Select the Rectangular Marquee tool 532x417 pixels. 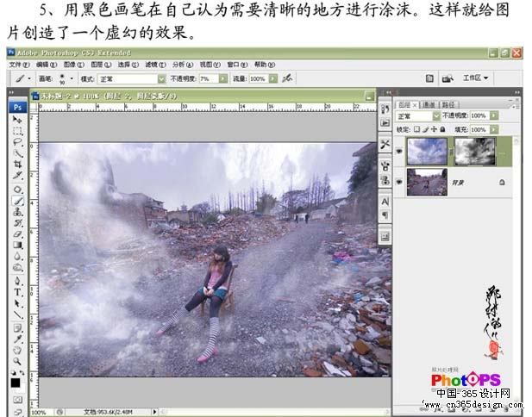pyautogui.click(x=17, y=131)
